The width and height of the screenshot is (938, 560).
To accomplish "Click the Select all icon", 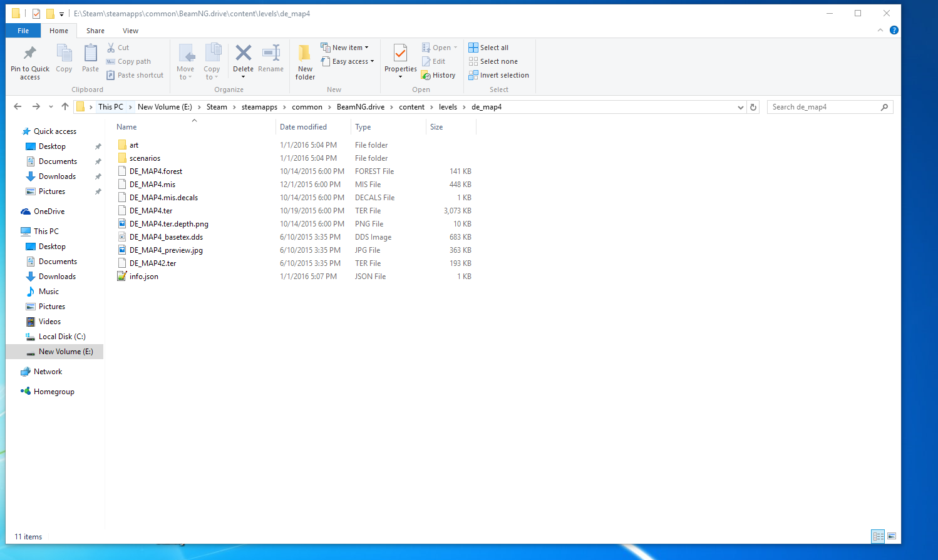I will tap(473, 48).
